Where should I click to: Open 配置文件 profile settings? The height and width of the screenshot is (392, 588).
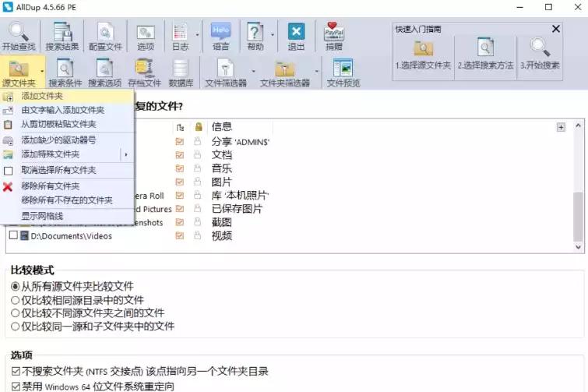[x=105, y=36]
